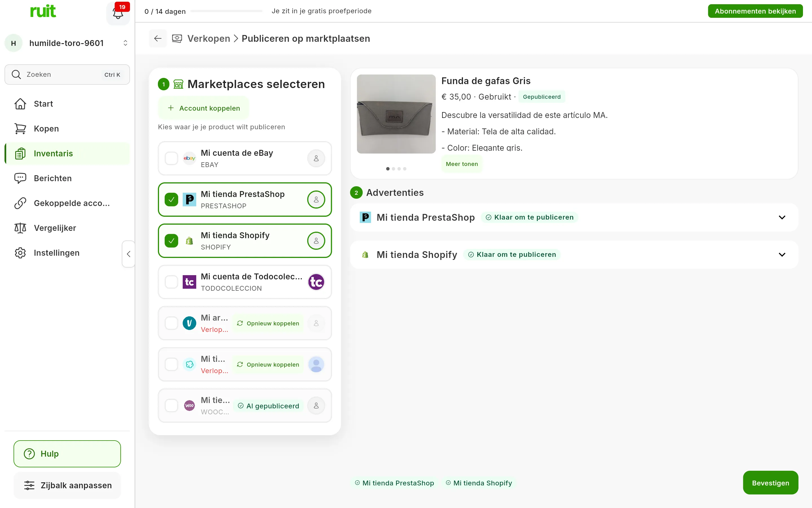Click the back arrow next to Verkopen
This screenshot has width=812, height=508.
tap(158, 39)
